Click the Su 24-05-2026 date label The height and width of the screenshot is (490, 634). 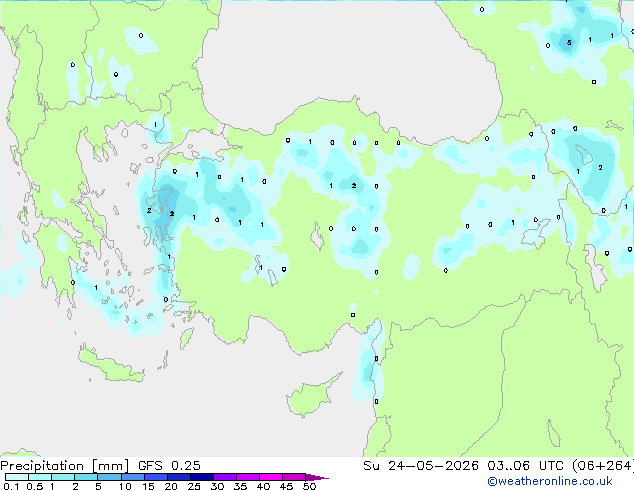pyautogui.click(x=421, y=466)
